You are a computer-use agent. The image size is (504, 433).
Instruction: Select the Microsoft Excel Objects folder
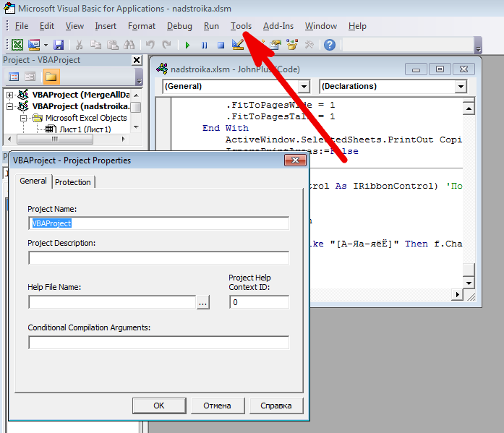click(x=86, y=118)
